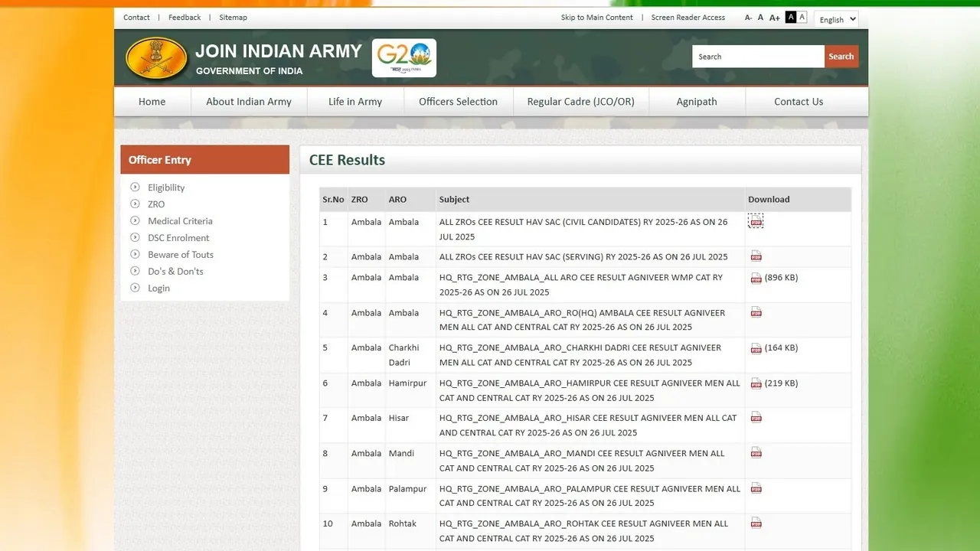The height and width of the screenshot is (551, 980).
Task: Open the Agnipath menu tab
Action: point(697,101)
